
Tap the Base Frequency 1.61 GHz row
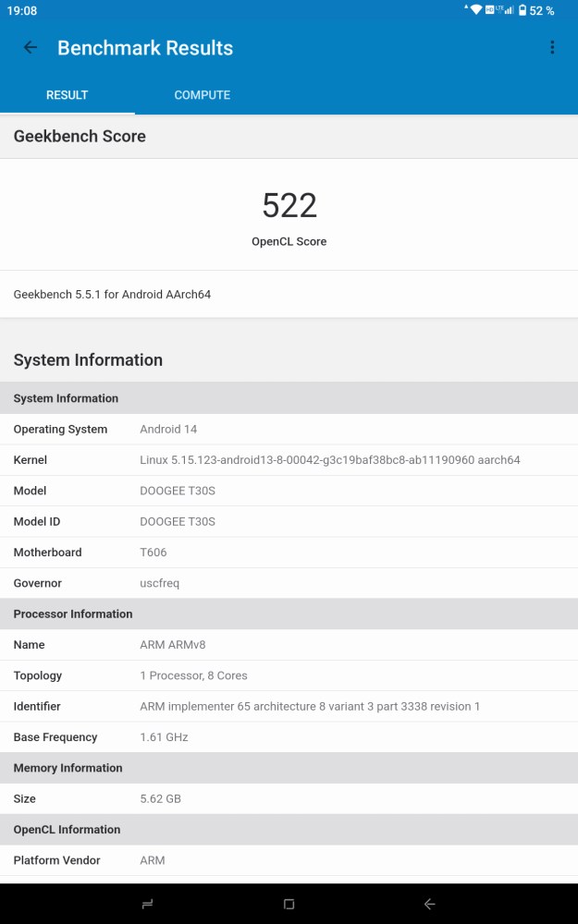tap(289, 737)
